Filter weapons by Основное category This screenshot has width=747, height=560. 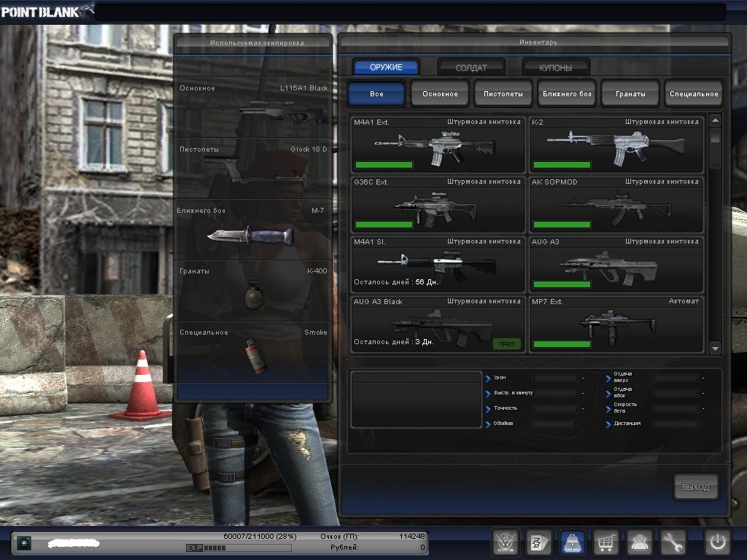440,94
